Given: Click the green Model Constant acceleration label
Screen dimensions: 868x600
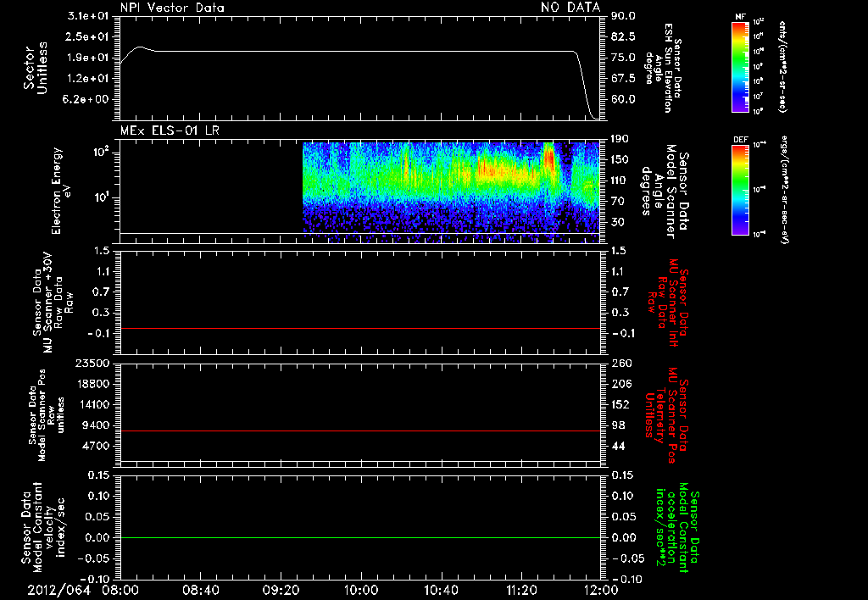Looking at the screenshot, I should 677,529.
